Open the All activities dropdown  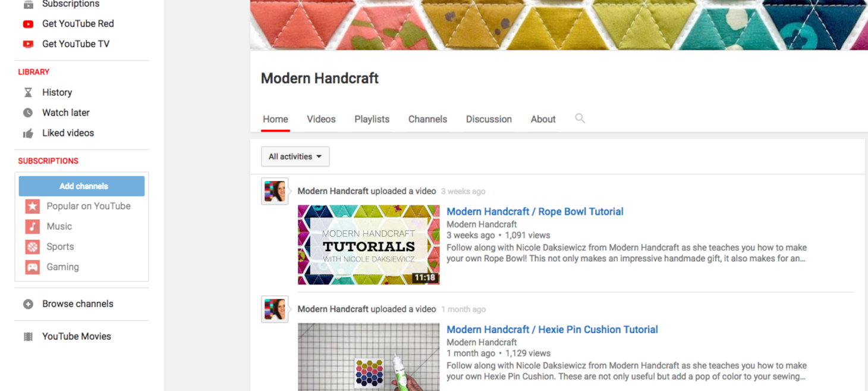point(295,157)
